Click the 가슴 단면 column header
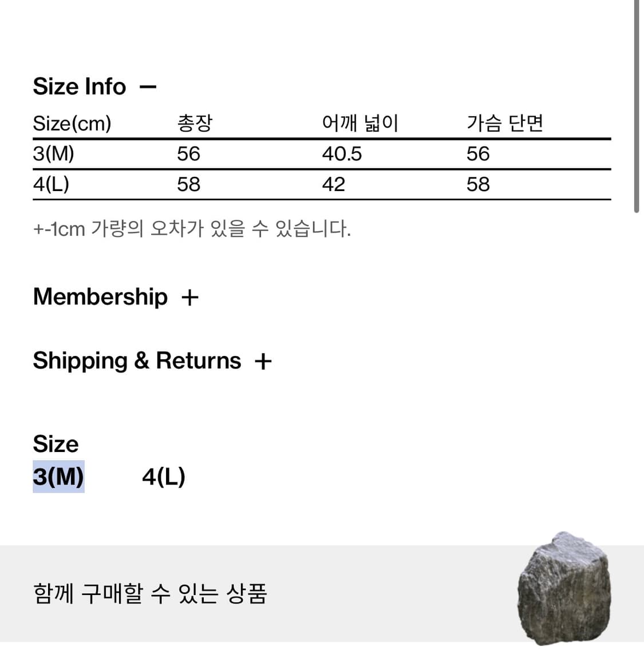 [504, 123]
